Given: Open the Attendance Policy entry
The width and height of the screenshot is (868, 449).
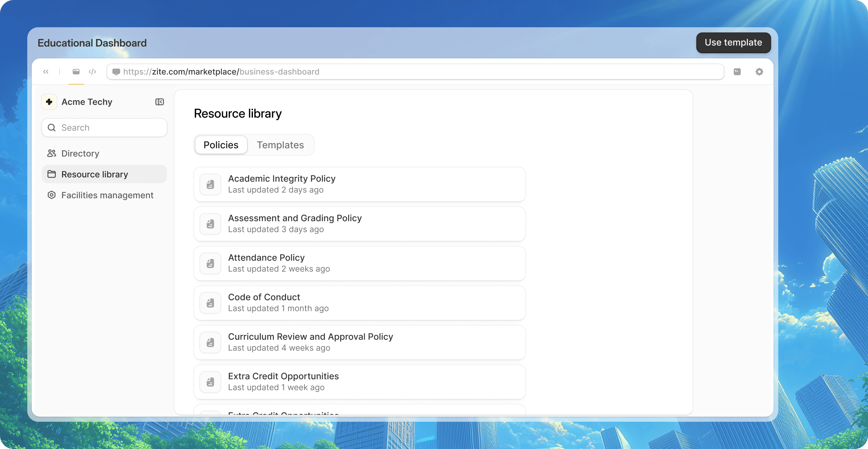Looking at the screenshot, I should (x=359, y=263).
